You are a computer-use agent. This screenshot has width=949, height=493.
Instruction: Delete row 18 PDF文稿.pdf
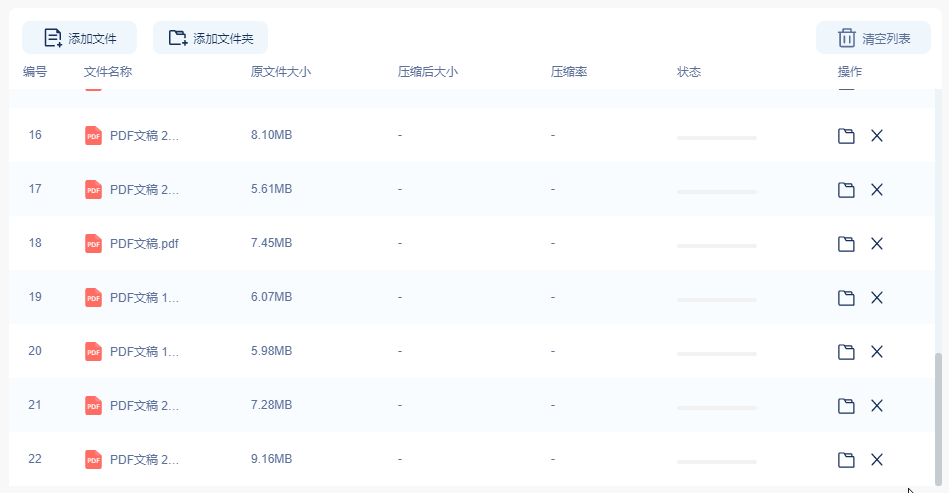tap(877, 244)
